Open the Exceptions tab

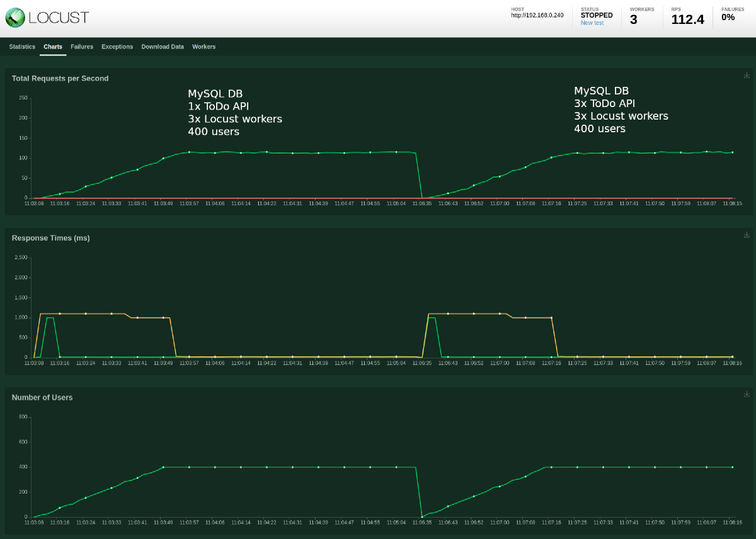coord(117,47)
